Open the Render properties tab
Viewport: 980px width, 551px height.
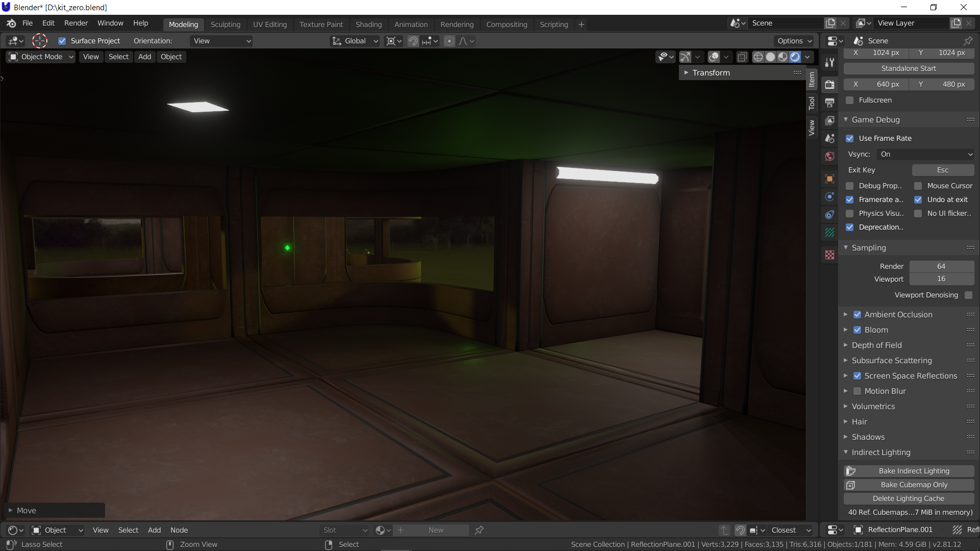tap(830, 85)
